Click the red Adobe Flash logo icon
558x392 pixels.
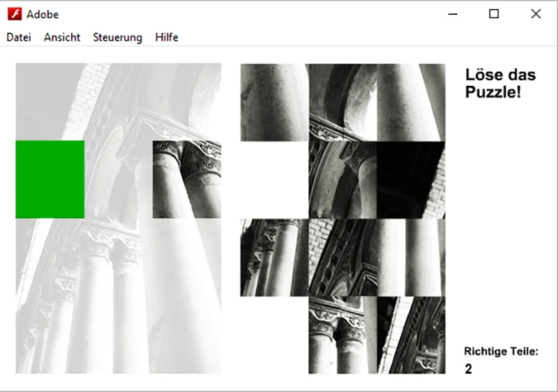pyautogui.click(x=15, y=14)
